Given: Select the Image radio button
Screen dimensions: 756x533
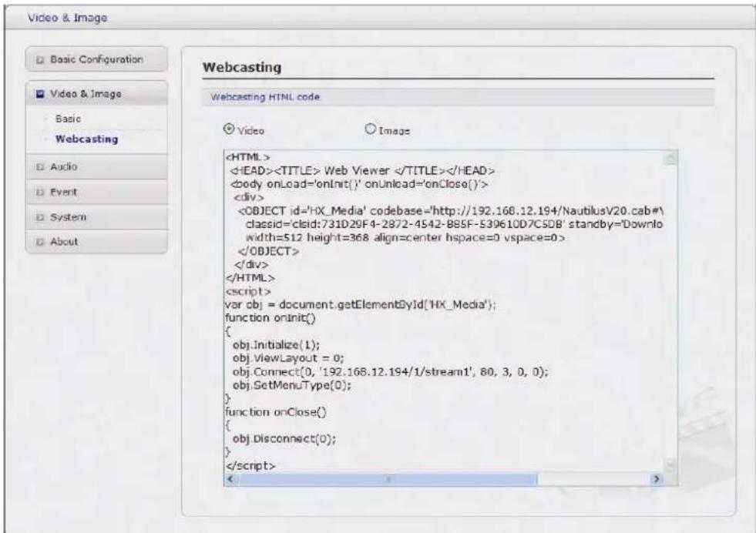Looking at the screenshot, I should point(370,129).
